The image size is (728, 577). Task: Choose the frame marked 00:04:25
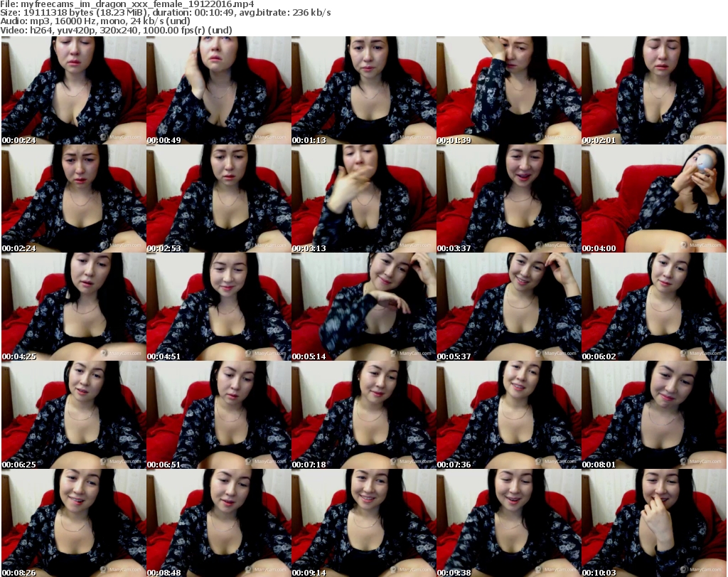[x=73, y=307]
